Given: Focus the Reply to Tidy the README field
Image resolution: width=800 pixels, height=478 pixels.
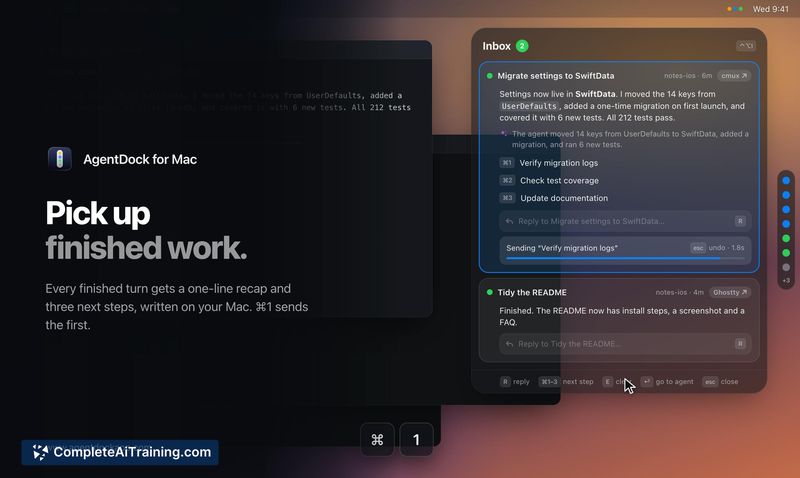Looking at the screenshot, I should tap(625, 344).
